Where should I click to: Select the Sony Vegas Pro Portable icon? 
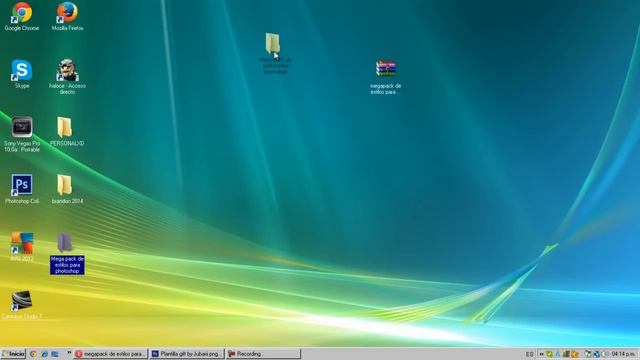pyautogui.click(x=22, y=135)
